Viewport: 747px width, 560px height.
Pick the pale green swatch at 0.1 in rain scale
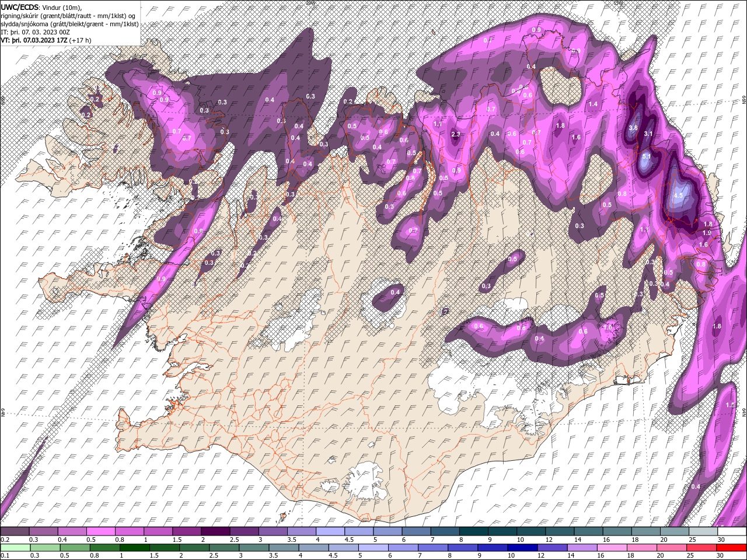(15, 547)
